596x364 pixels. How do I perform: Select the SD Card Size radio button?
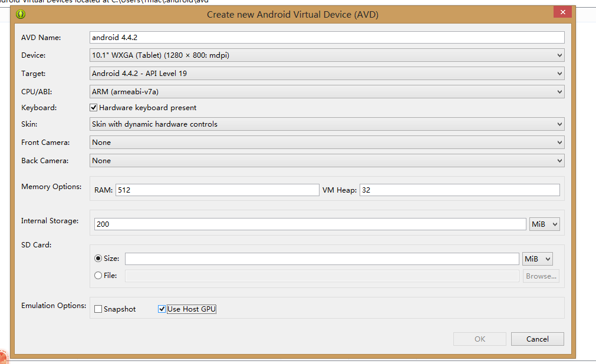click(x=98, y=259)
